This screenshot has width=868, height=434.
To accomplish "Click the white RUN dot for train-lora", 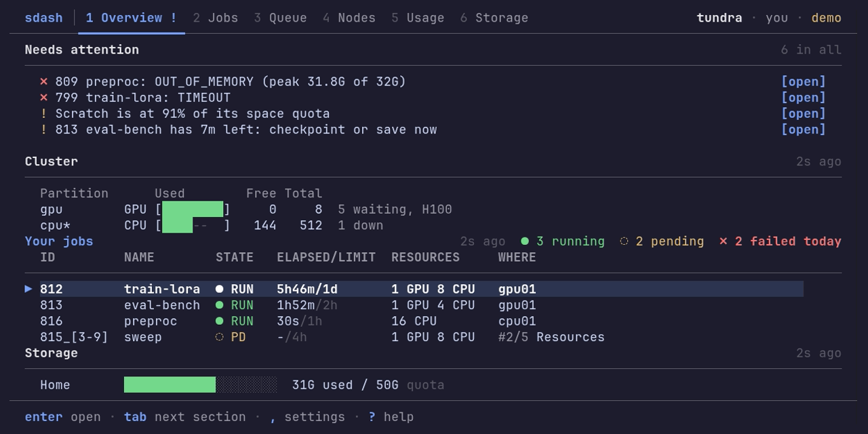I will 220,289.
